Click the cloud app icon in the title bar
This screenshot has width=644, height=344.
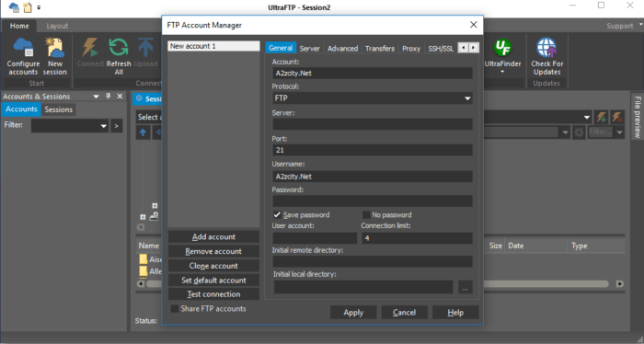pos(14,7)
